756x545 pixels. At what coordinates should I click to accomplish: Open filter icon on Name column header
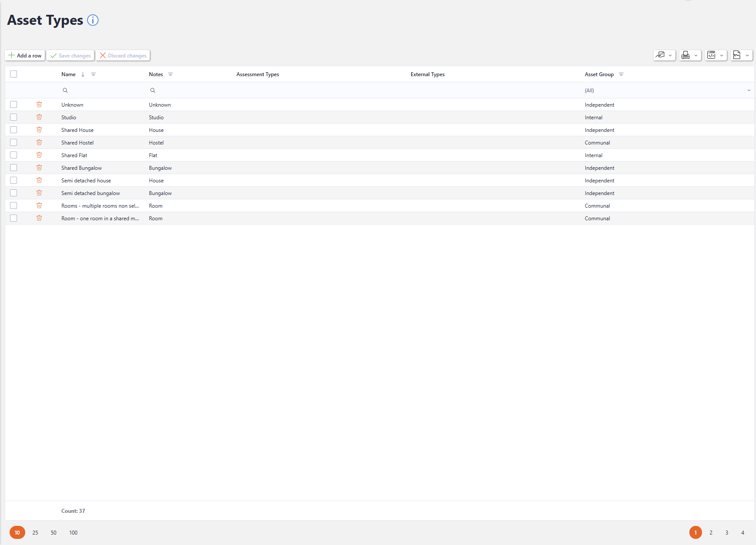pos(93,74)
